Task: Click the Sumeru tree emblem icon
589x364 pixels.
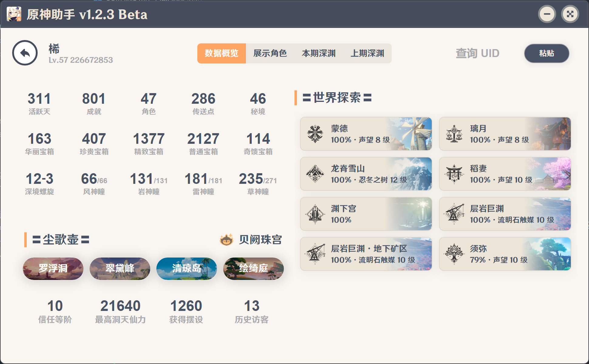Action: coord(454,254)
